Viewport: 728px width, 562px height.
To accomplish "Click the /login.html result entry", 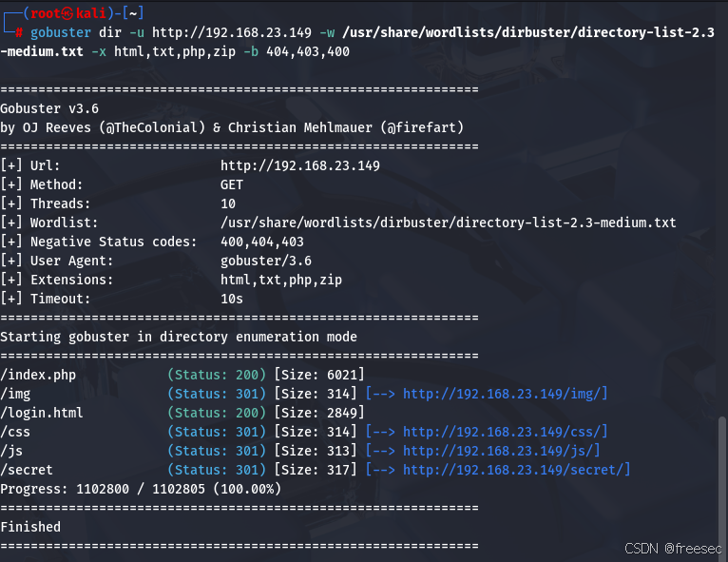I will click(42, 413).
